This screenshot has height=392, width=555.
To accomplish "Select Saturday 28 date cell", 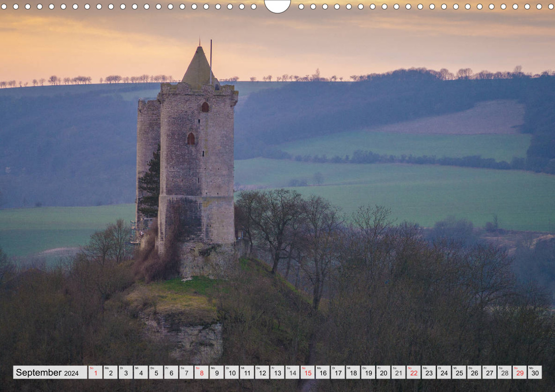I will (505, 373).
